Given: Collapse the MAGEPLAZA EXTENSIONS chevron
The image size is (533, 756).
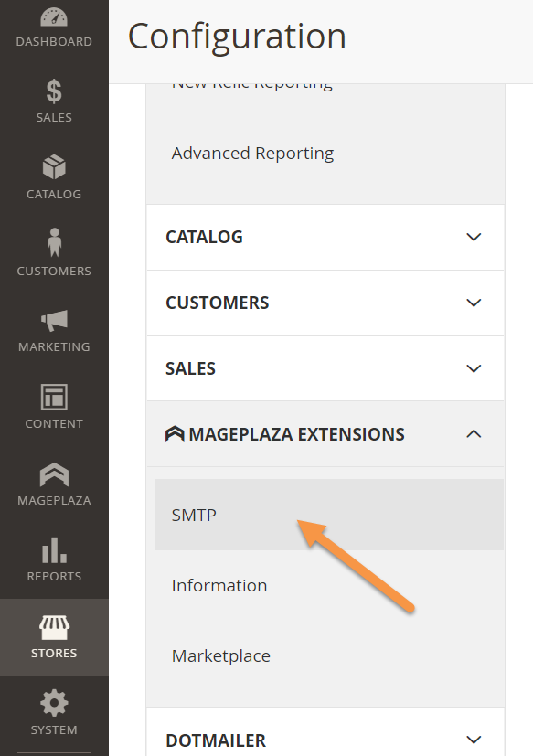Looking at the screenshot, I should click(474, 434).
